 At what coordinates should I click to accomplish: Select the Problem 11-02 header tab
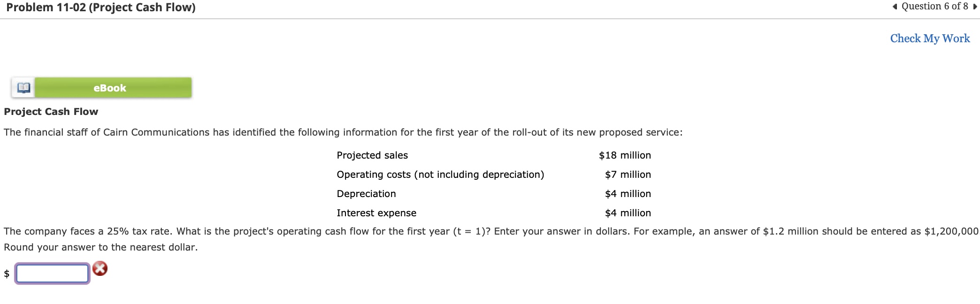click(x=102, y=8)
